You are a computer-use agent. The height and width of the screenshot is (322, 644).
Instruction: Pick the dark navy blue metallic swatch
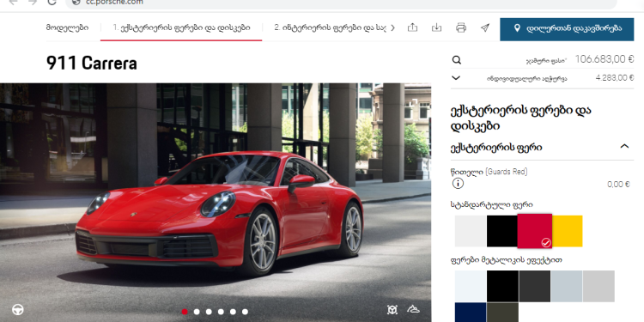(x=471, y=313)
